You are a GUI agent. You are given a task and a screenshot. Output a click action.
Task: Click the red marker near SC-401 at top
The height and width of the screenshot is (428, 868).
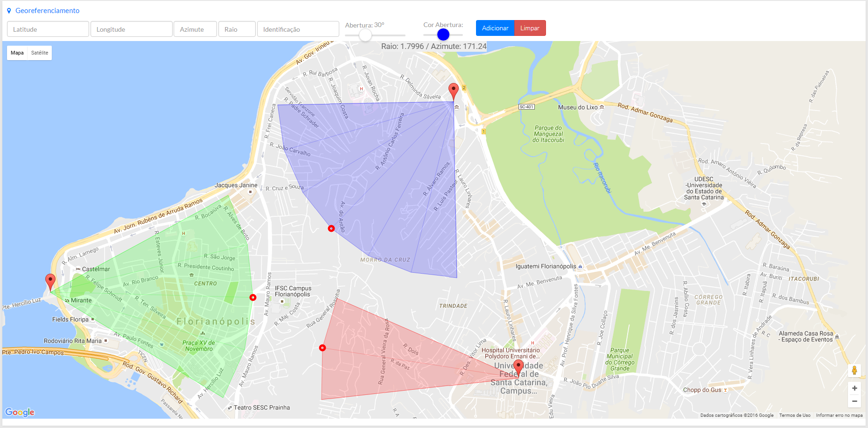453,92
